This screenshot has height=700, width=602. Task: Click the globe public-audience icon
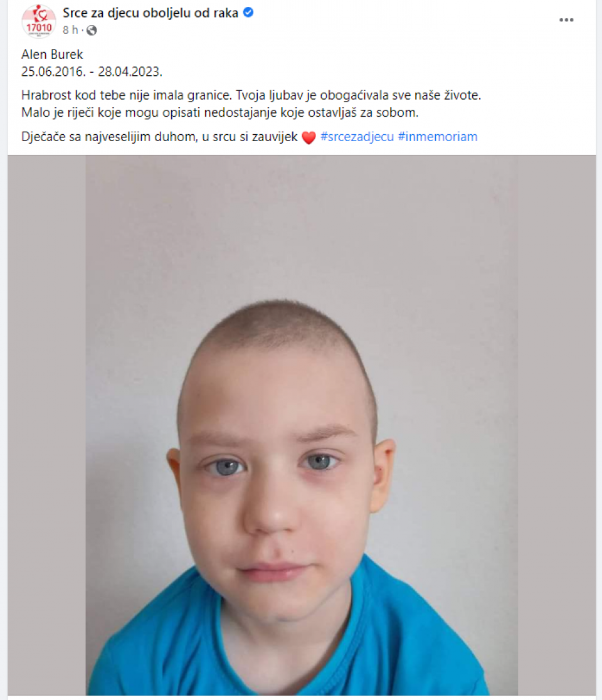click(92, 30)
